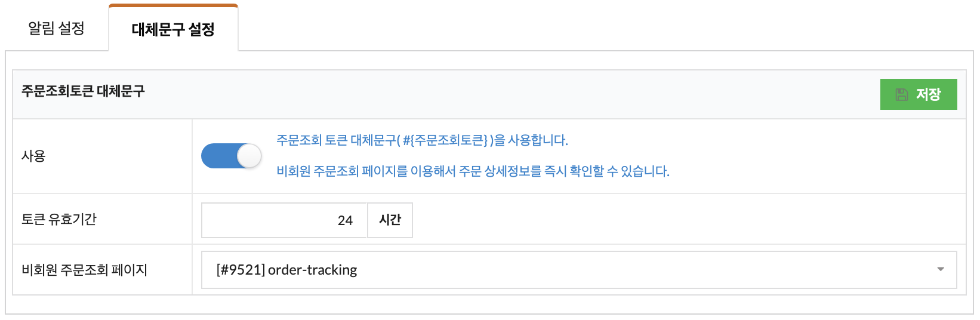Click the 토큰 유효기간 input showing 24
The image size is (980, 320).
point(285,220)
